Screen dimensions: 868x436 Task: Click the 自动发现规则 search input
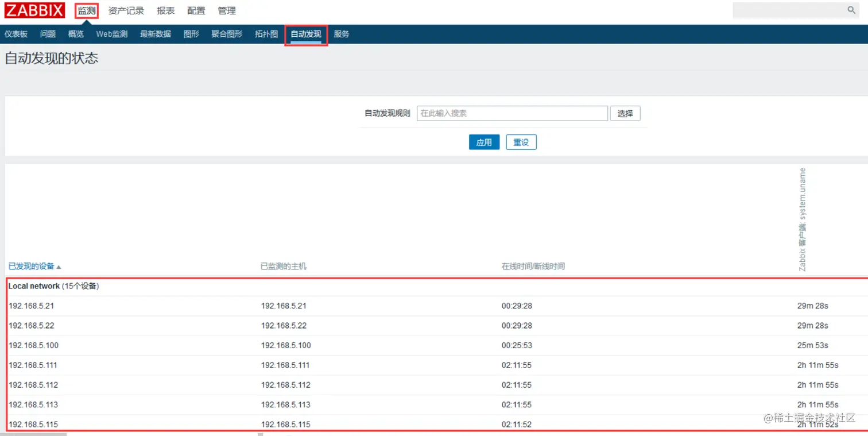tap(512, 113)
